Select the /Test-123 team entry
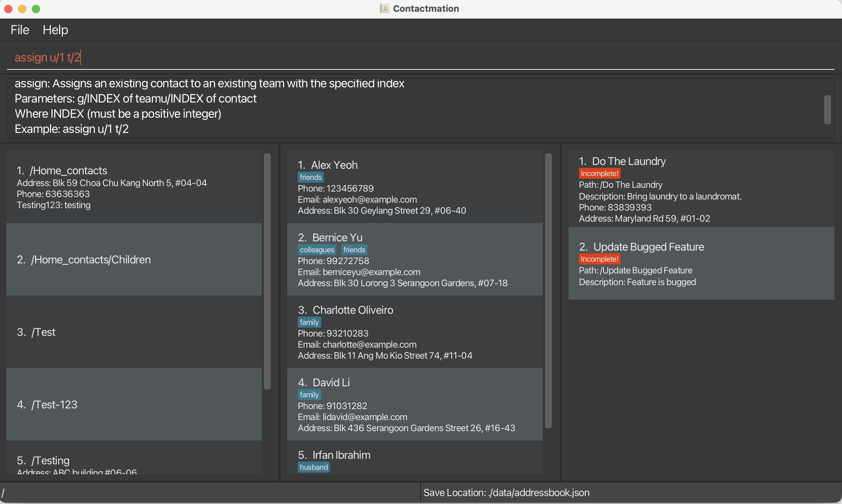The height and width of the screenshot is (504, 842). coord(134,405)
